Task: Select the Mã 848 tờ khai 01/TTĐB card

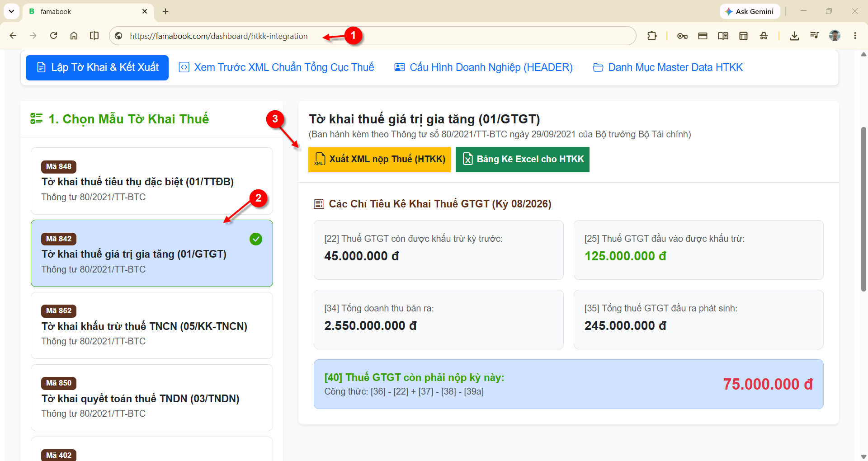Action: pos(152,181)
